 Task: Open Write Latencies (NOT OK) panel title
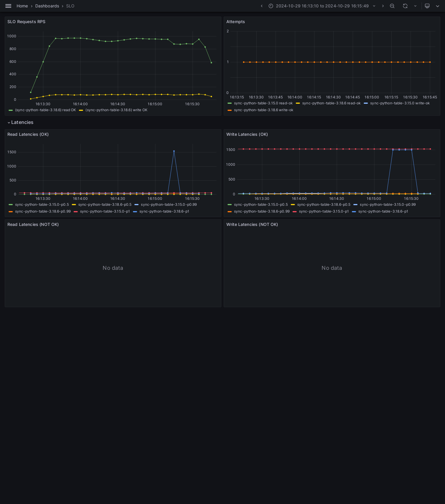(252, 224)
